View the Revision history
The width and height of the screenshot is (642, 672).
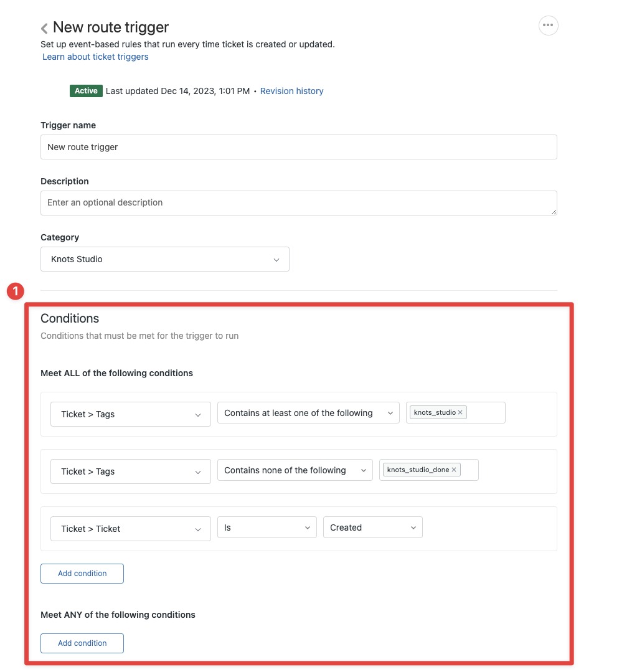tap(291, 92)
